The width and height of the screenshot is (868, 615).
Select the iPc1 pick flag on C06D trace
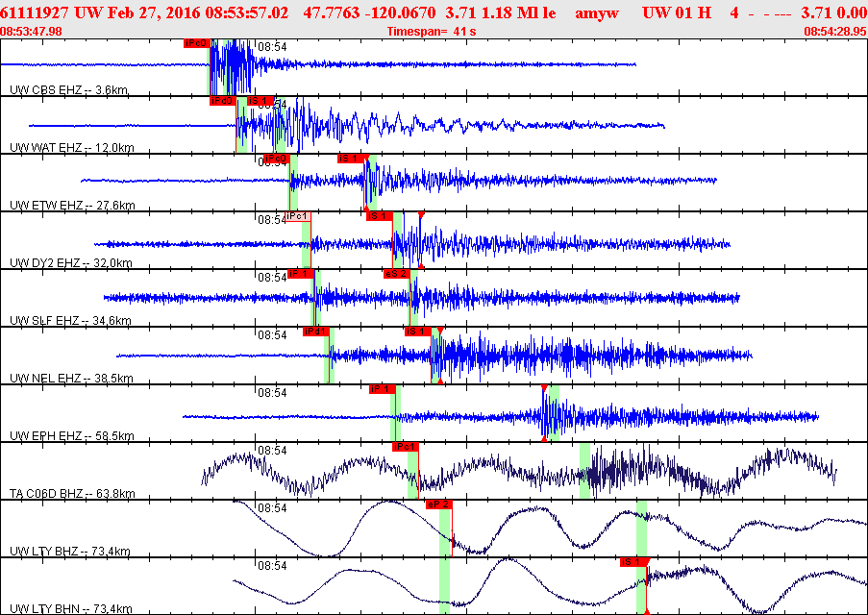(x=406, y=447)
